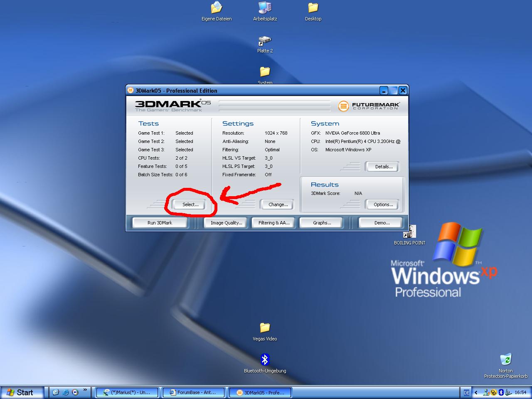This screenshot has height=399, width=532.
Task: Click the Settings section heading
Action: (238, 123)
